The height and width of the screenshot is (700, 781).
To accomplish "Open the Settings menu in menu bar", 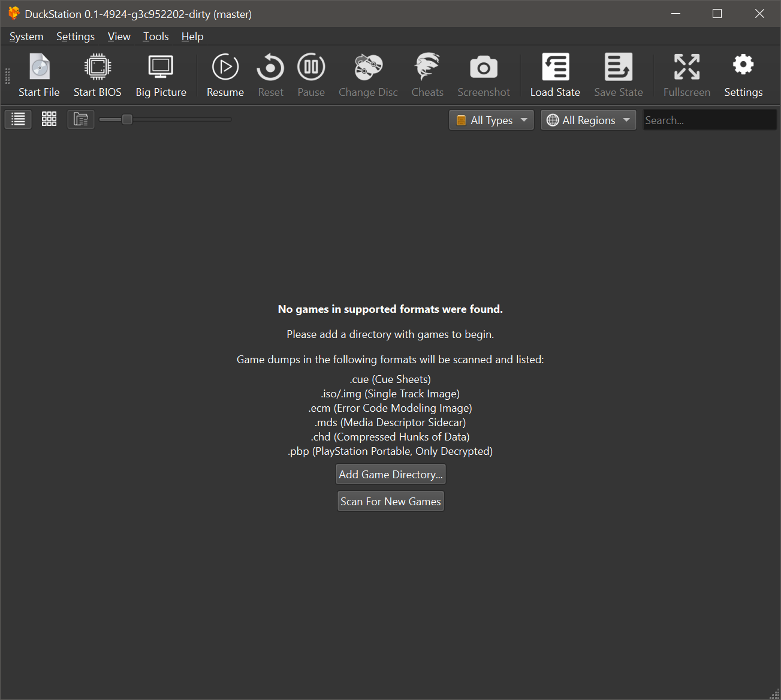I will pos(76,37).
